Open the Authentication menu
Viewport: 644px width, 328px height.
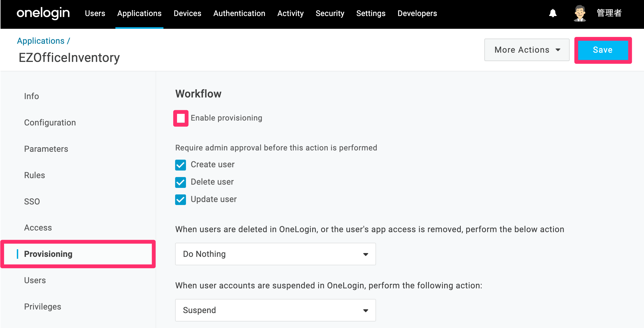click(x=239, y=13)
